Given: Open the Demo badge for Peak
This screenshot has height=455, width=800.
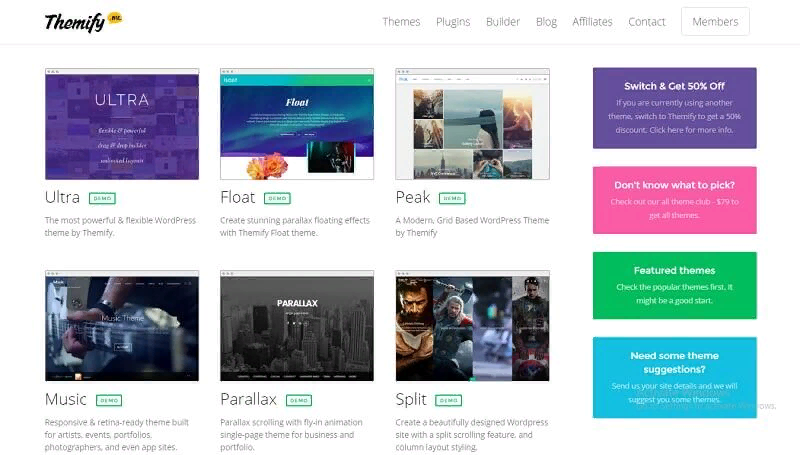Looking at the screenshot, I should coord(452,198).
